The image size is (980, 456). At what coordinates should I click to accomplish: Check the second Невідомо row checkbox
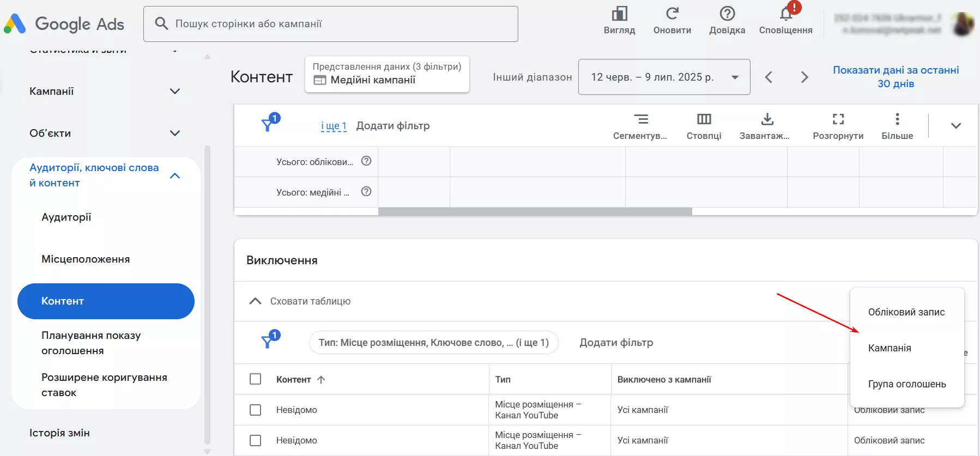[x=255, y=440]
